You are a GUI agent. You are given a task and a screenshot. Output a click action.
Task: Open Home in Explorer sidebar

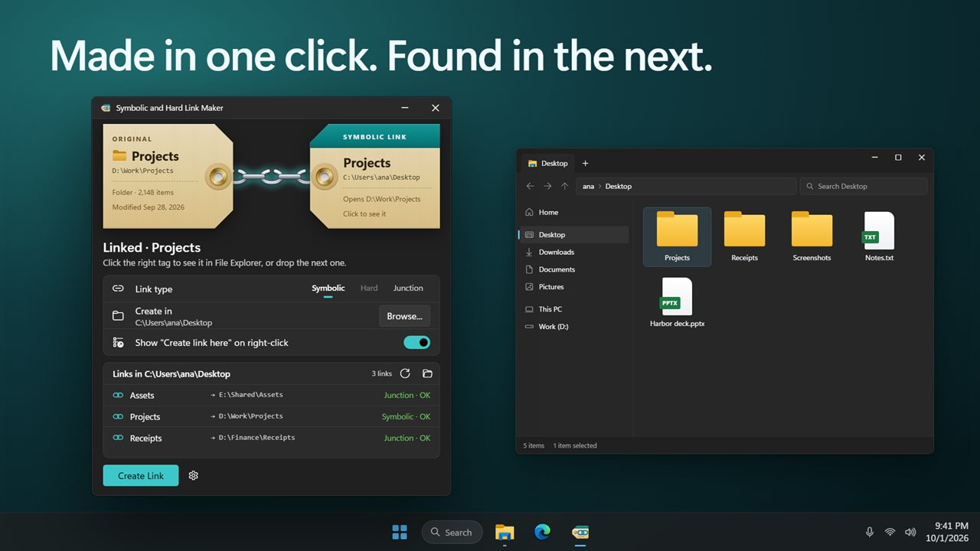tap(573, 213)
